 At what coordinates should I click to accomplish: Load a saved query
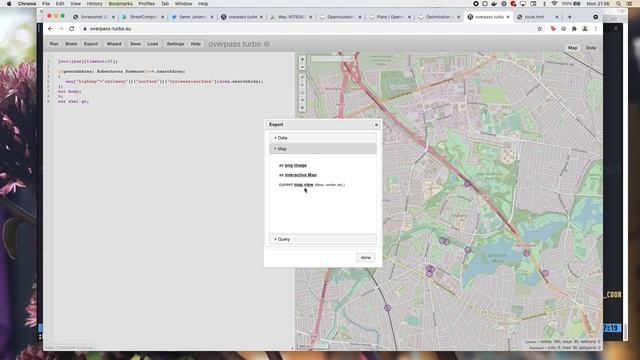153,44
